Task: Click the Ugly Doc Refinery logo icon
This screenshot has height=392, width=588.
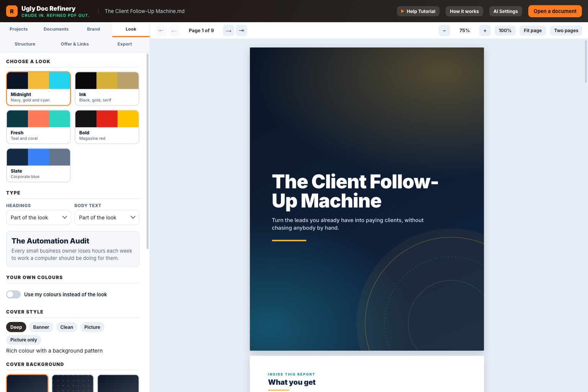Action: click(x=12, y=11)
